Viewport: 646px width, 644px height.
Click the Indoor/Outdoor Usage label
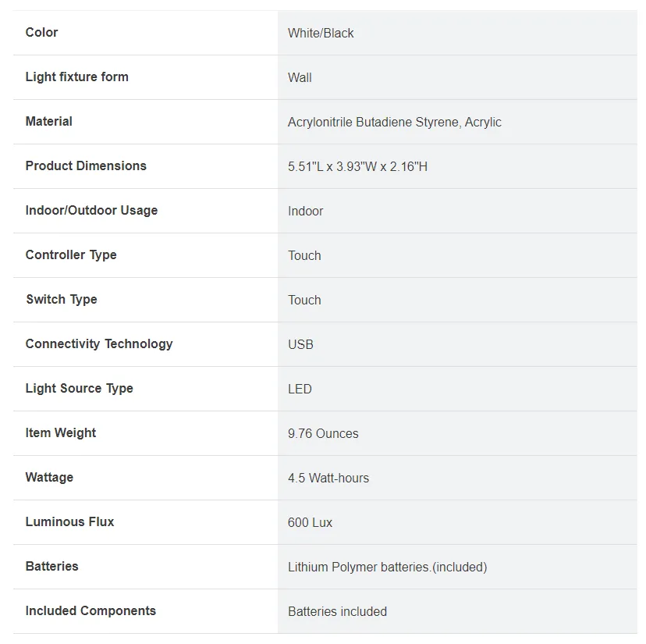(x=91, y=210)
